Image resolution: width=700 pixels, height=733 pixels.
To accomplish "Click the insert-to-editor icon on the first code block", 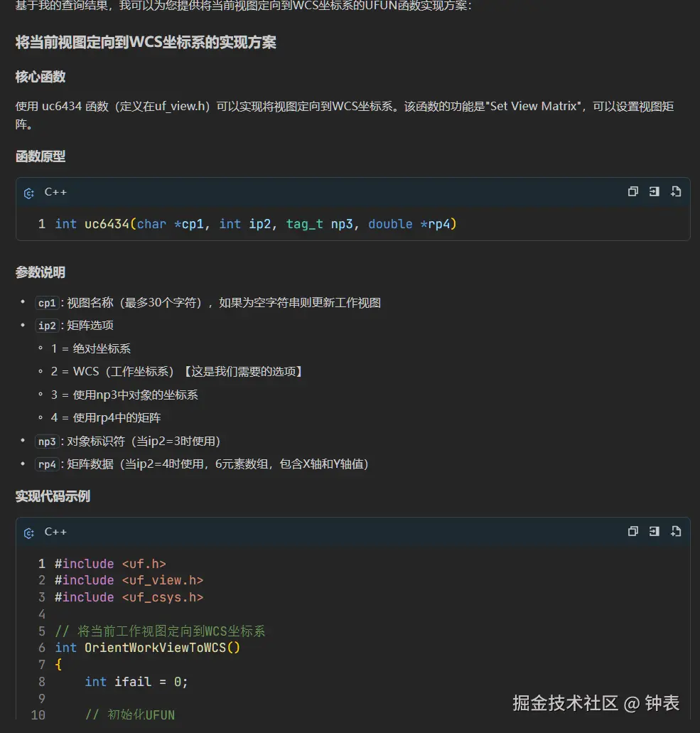I will coord(654,192).
